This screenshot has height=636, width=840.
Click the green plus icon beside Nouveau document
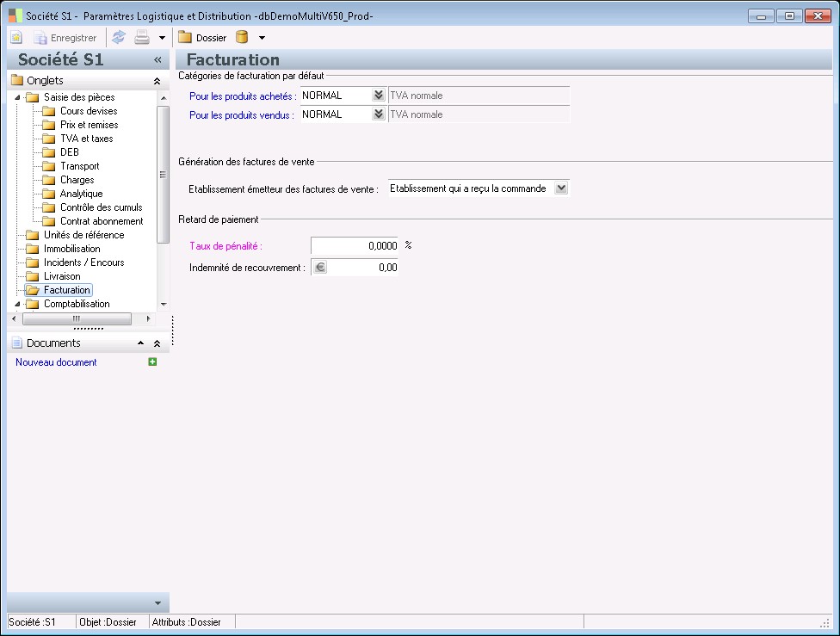coord(152,362)
